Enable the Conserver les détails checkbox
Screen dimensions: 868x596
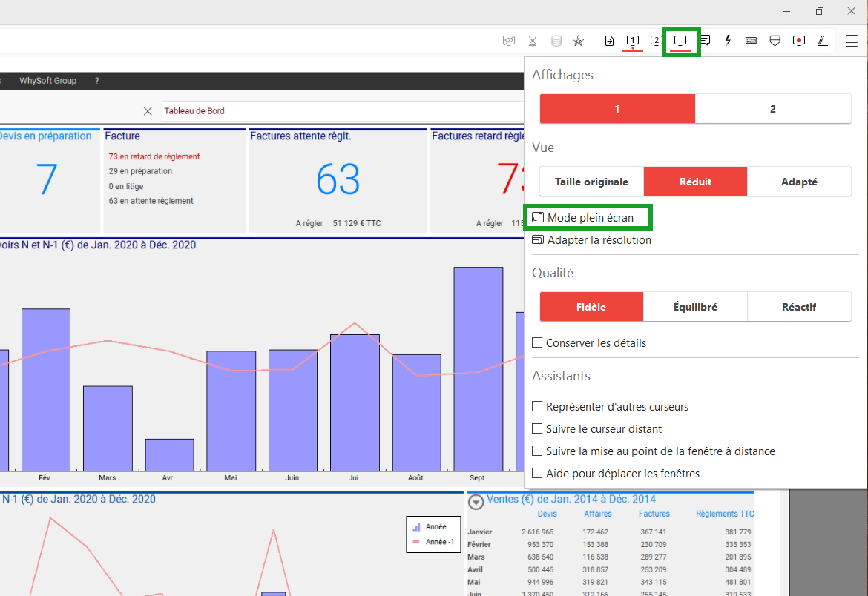click(538, 343)
